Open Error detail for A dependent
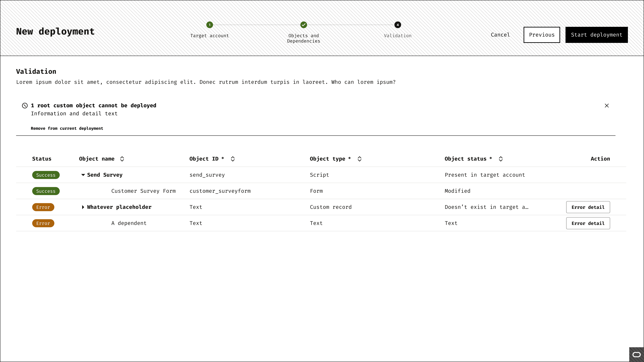 pos(588,223)
